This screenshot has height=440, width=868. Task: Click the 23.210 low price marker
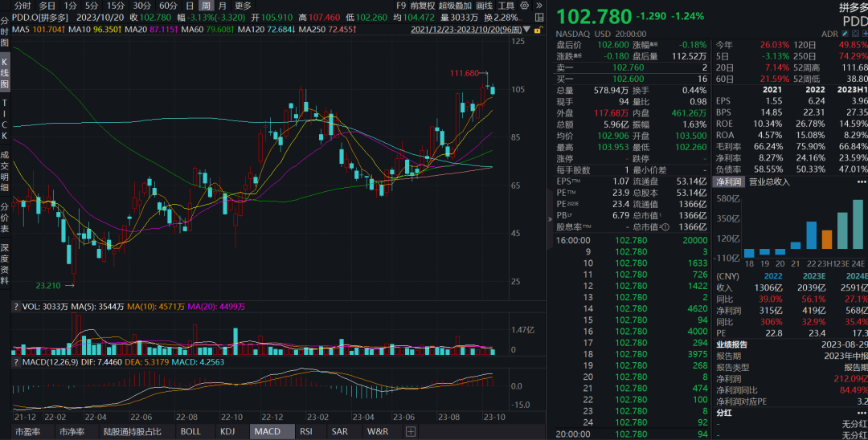(48, 286)
